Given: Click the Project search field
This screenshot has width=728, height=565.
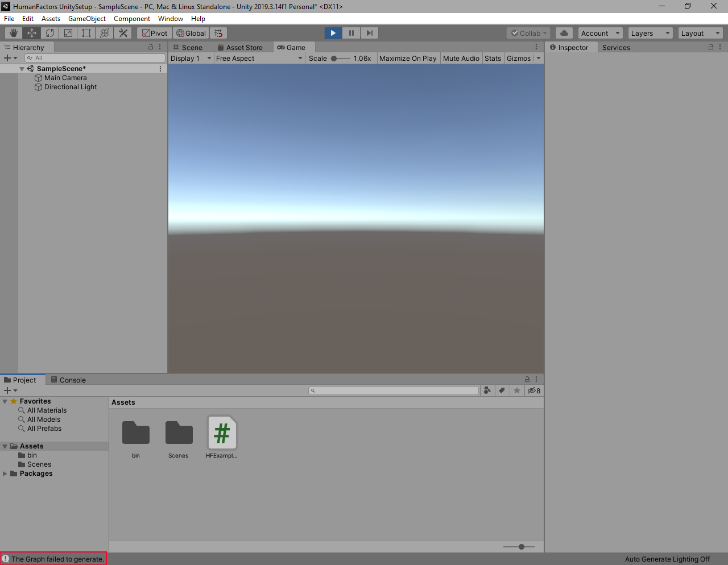Looking at the screenshot, I should (394, 390).
